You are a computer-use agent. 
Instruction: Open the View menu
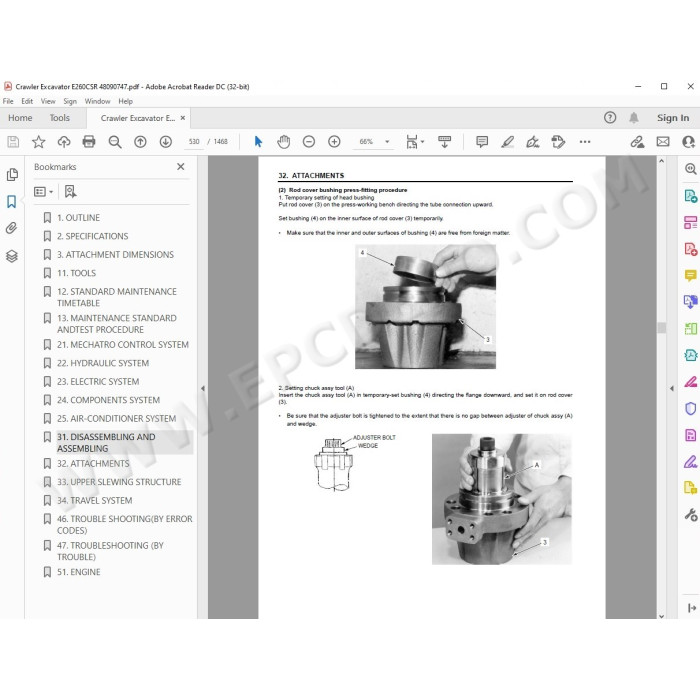pos(48,101)
